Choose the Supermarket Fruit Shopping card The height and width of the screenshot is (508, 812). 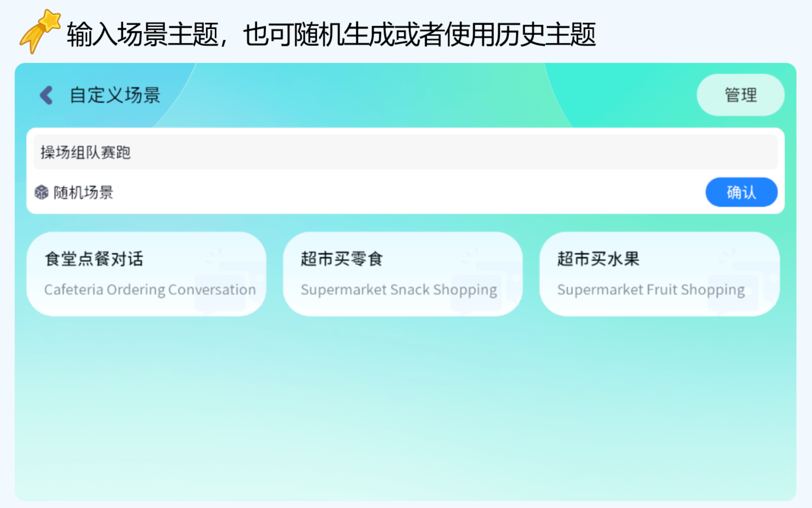click(x=651, y=290)
